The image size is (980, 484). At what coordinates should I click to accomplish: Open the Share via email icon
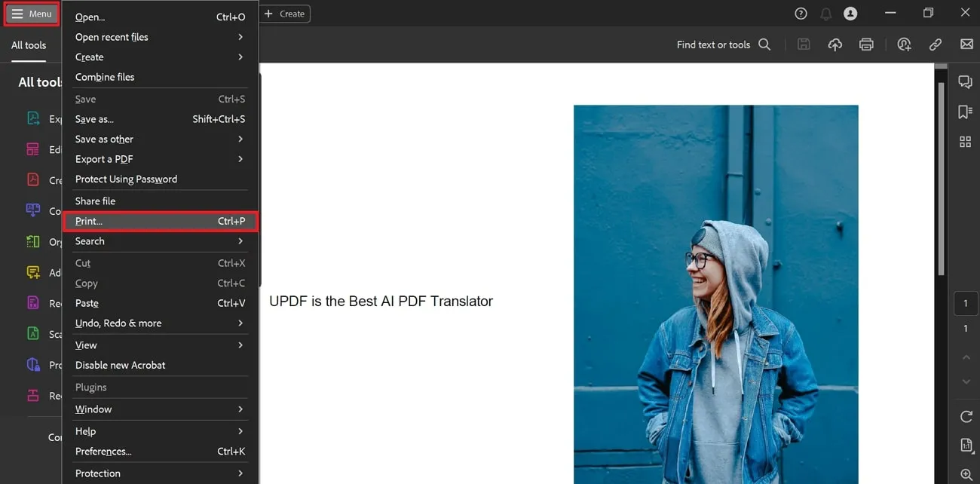[x=967, y=44]
